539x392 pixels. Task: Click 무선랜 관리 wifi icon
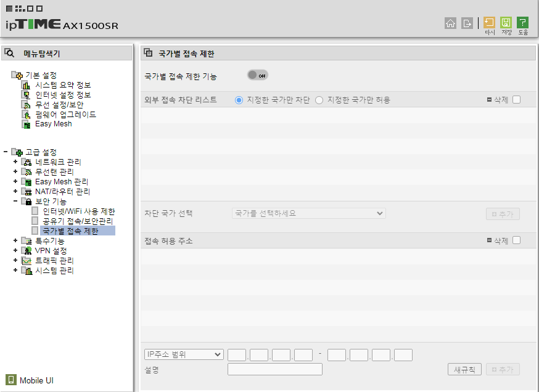pyautogui.click(x=27, y=172)
